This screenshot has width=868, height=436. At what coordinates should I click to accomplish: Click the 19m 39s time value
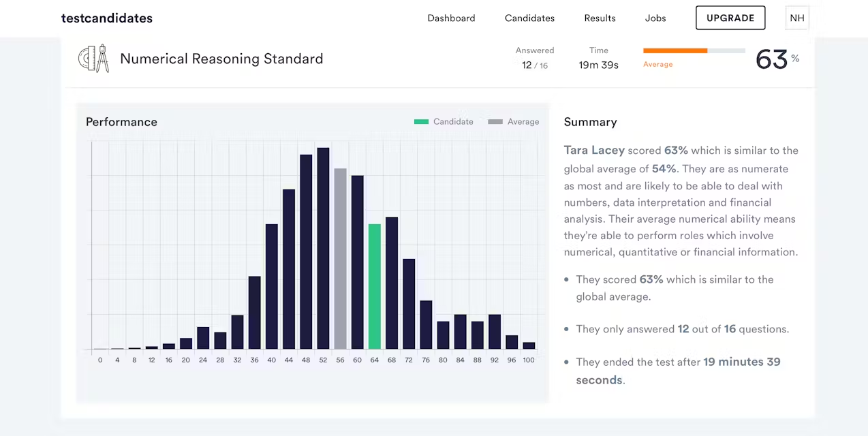(598, 65)
